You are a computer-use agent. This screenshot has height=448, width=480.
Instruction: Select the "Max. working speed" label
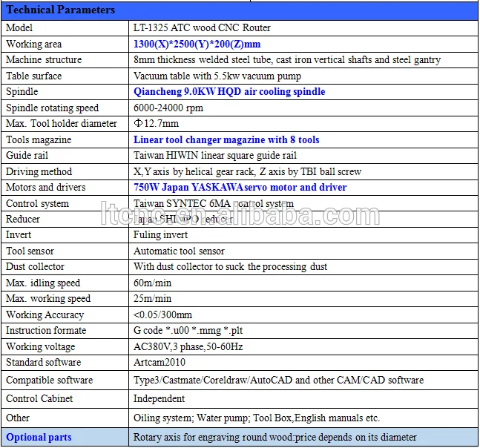[48, 298]
